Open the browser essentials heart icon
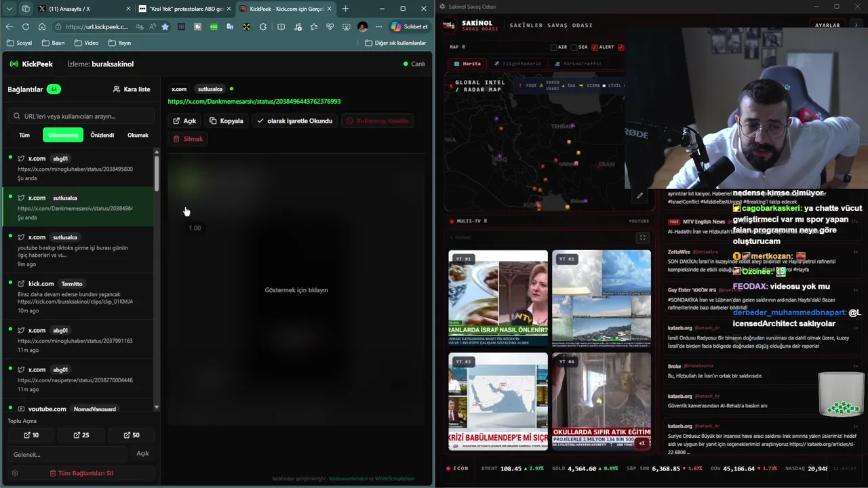This screenshot has height=488, width=868. point(330,26)
